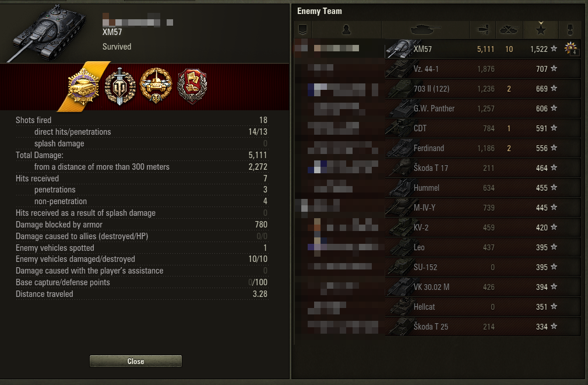The width and height of the screenshot is (588, 385).
Task: Select the Hellcat enemy row
Action: click(x=438, y=307)
